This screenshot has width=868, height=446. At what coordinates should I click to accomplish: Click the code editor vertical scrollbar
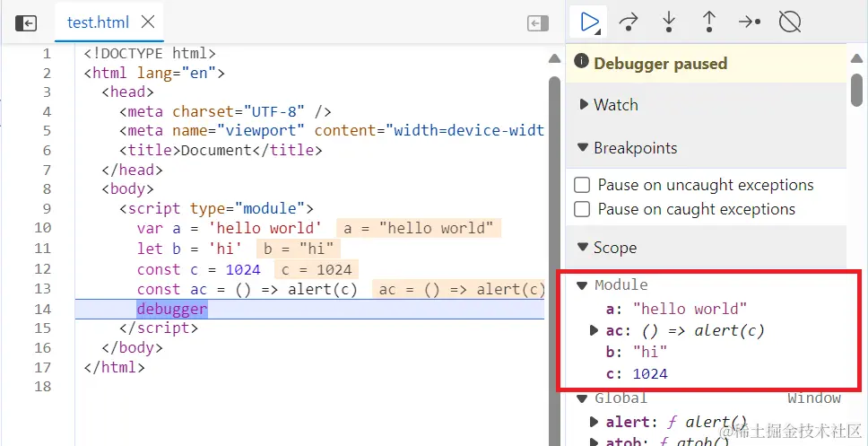point(554,260)
